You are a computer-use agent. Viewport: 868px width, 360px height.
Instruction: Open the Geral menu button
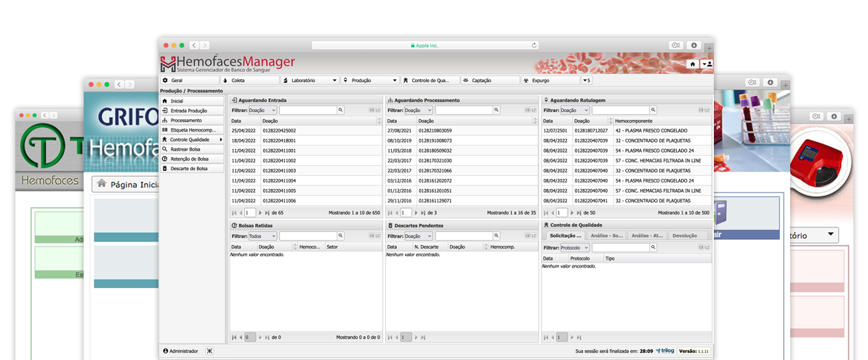(x=189, y=80)
